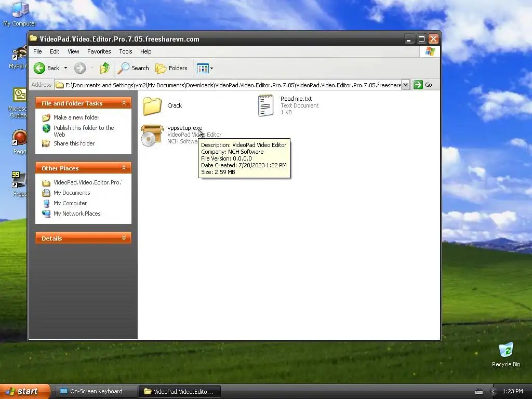Maximize the Explorer window
532x399 pixels.
pos(421,39)
